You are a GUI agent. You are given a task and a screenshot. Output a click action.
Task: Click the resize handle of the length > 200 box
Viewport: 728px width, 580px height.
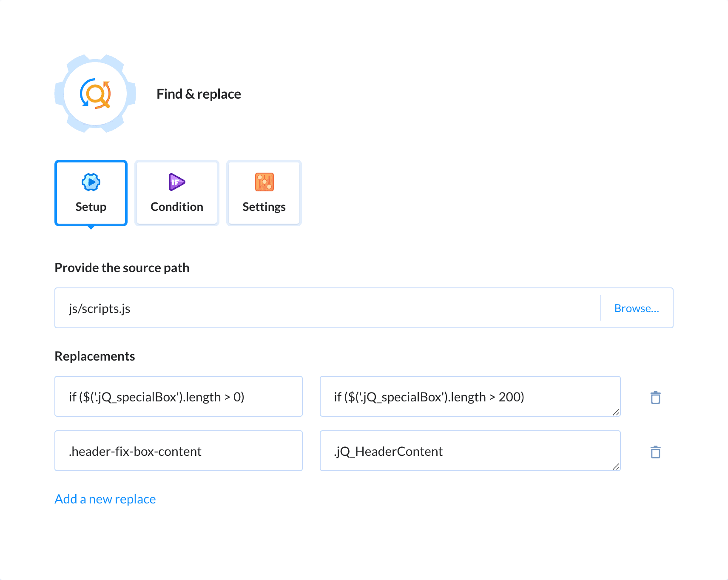coord(615,412)
